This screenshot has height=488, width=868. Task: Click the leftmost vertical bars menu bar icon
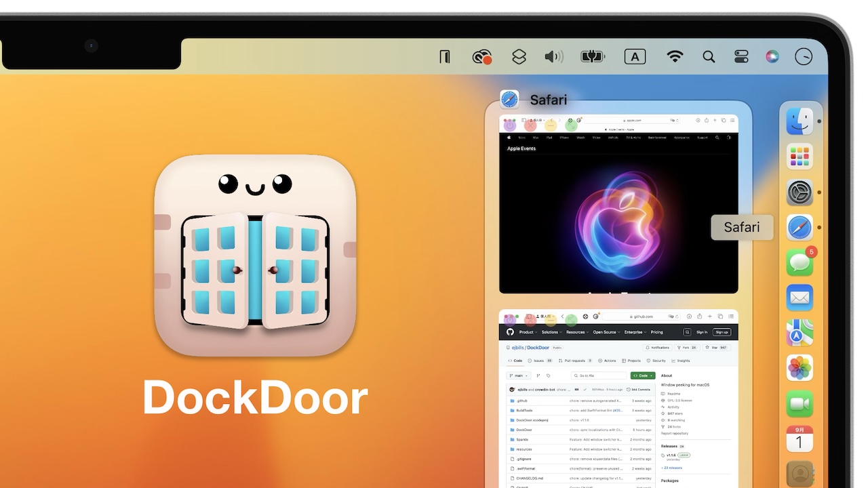pos(445,57)
